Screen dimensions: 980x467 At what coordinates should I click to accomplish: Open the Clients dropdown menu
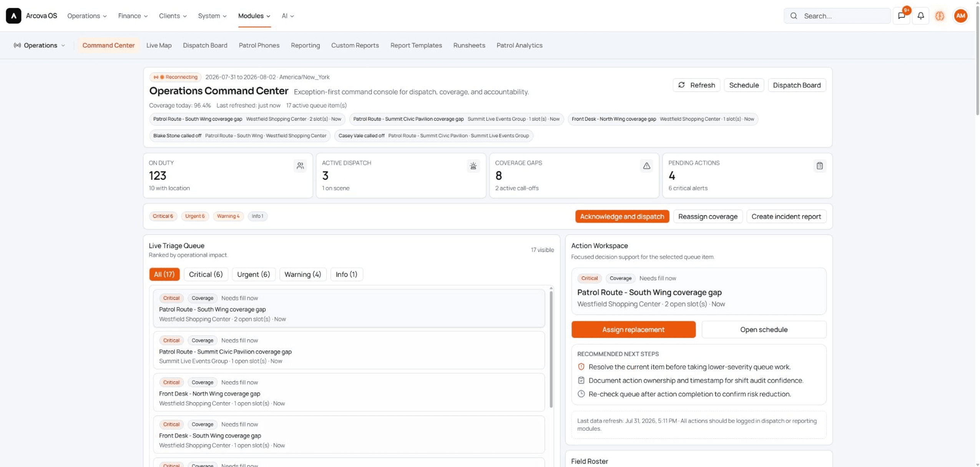173,16
